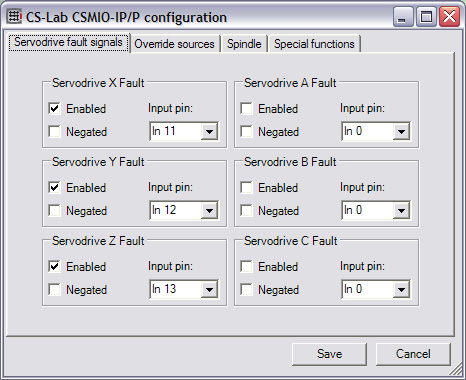Open the Spindle tab
This screenshot has width=466, height=380.
[244, 44]
